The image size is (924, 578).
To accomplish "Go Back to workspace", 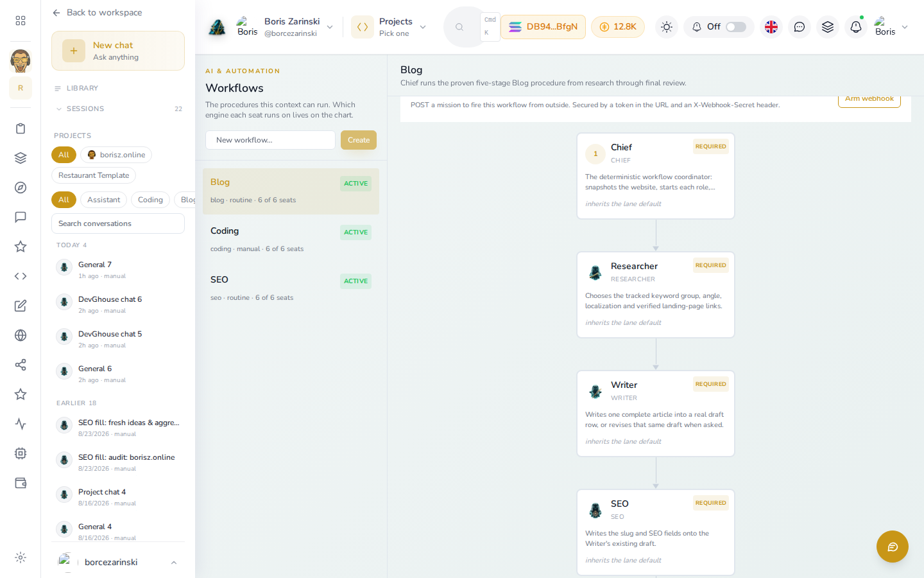I will click(x=98, y=12).
